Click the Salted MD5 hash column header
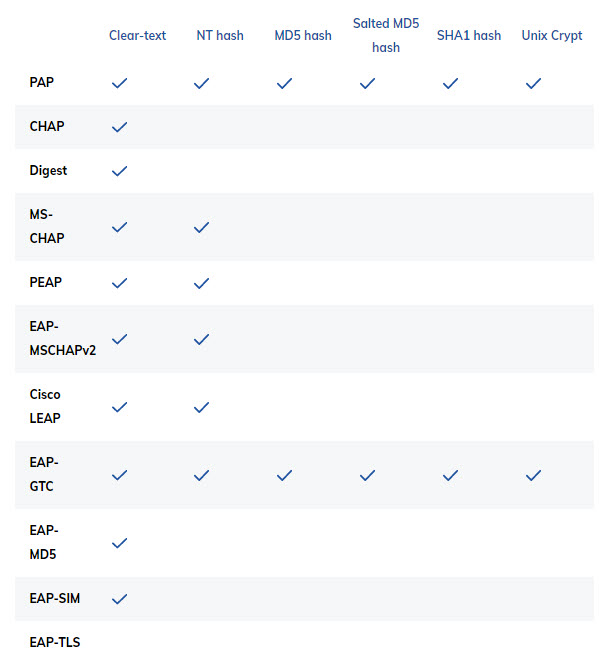Image resolution: width=602 pixels, height=661 pixels. (386, 35)
